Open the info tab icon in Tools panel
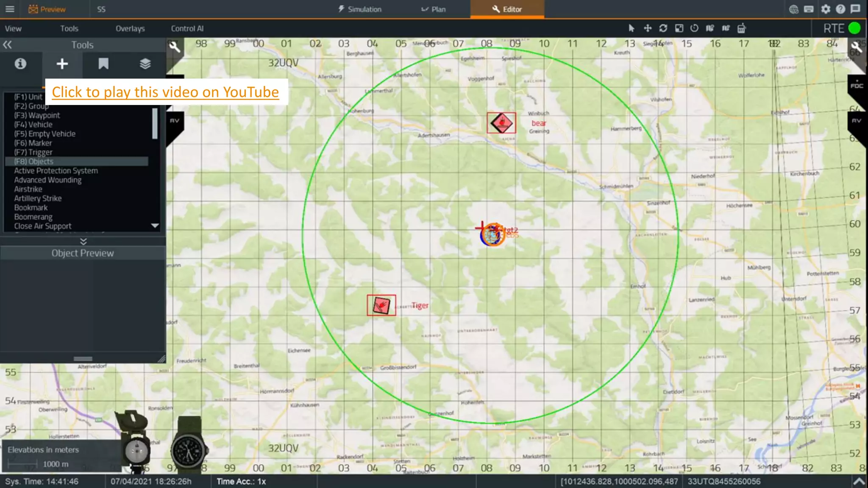The image size is (868, 488). point(20,64)
